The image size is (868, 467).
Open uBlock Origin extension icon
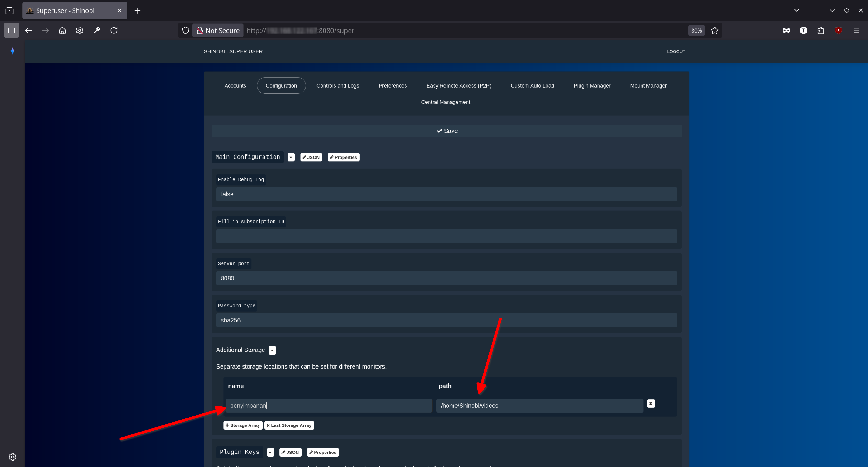(838, 30)
